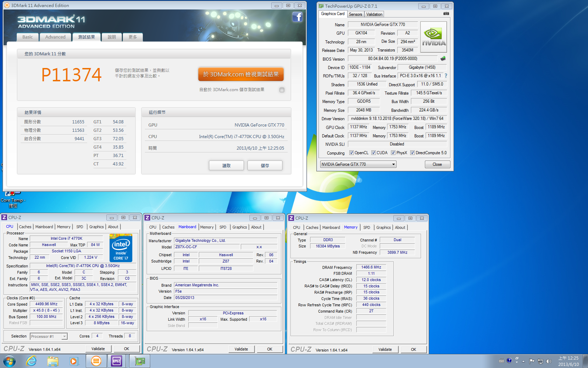Open Caches tab in left CPU-Z window
588x368 pixels.
pos(25,227)
